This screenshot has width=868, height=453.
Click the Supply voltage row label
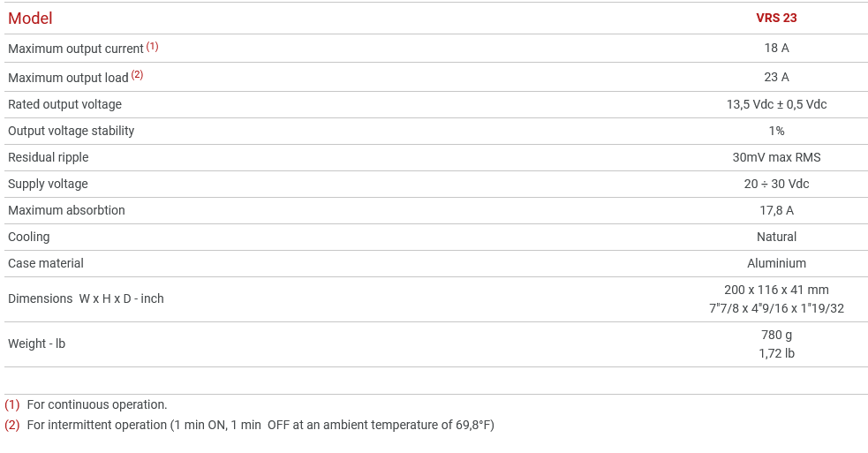click(x=48, y=184)
